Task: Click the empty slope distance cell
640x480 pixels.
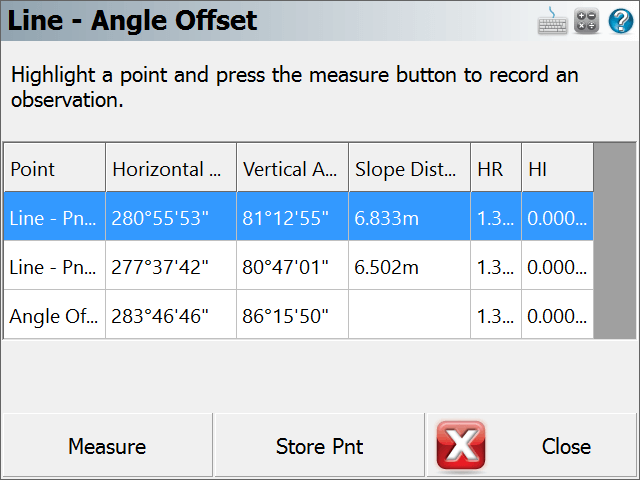Action: tap(409, 315)
